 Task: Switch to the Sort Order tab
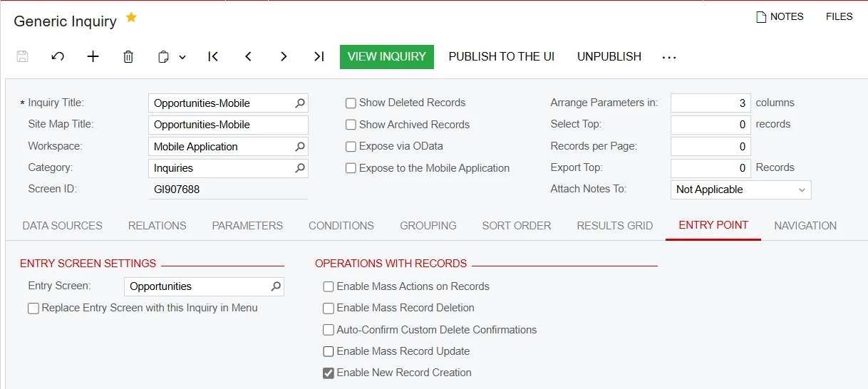[x=517, y=226]
